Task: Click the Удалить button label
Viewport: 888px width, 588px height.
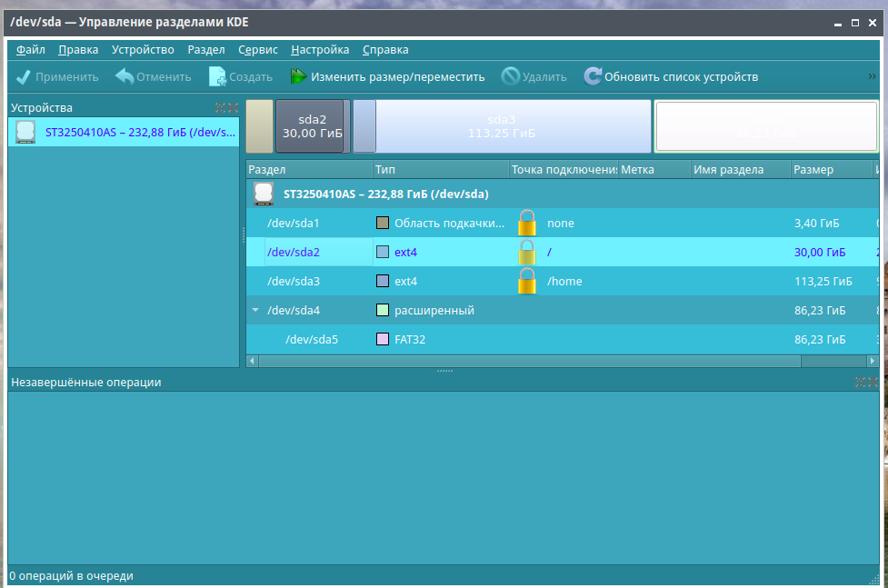Action: point(544,77)
